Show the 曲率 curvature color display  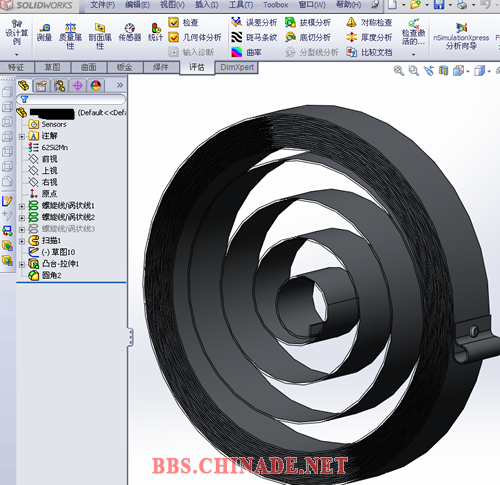(x=247, y=52)
